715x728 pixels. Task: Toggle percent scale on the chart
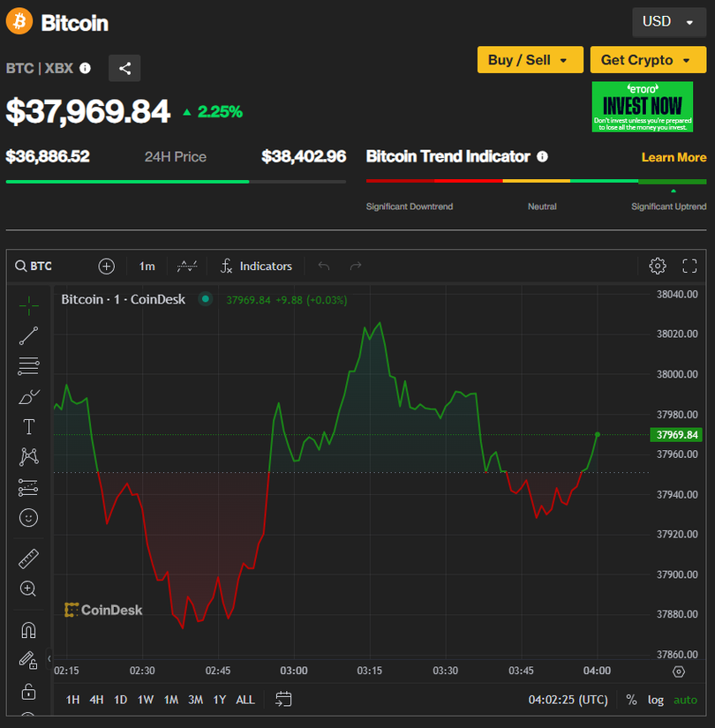pyautogui.click(x=631, y=700)
